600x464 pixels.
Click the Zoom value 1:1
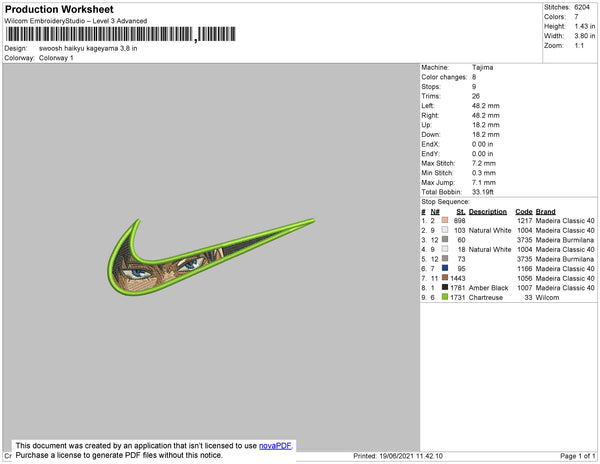[x=579, y=46]
